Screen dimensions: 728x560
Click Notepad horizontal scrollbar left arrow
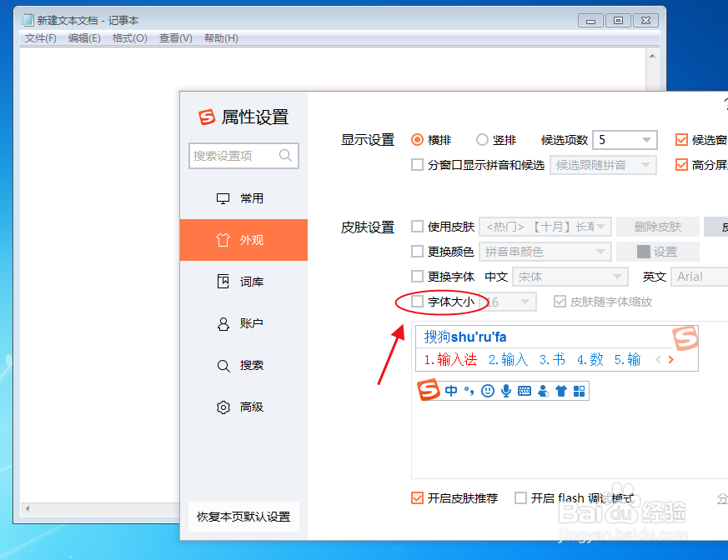coord(28,508)
